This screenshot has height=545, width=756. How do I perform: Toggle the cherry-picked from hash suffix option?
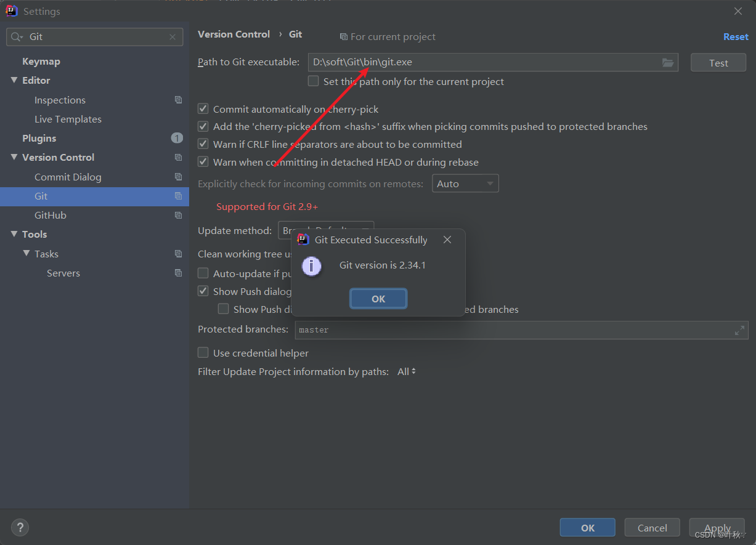pyautogui.click(x=203, y=126)
